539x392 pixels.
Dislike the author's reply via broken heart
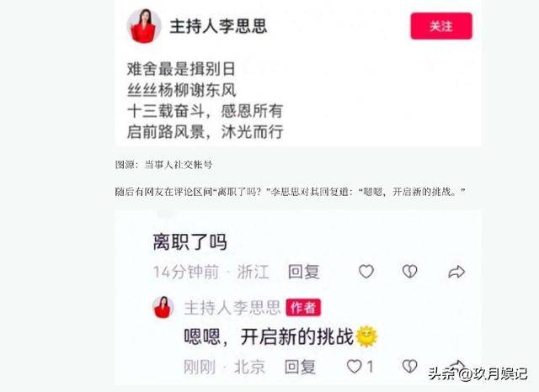[x=410, y=367]
